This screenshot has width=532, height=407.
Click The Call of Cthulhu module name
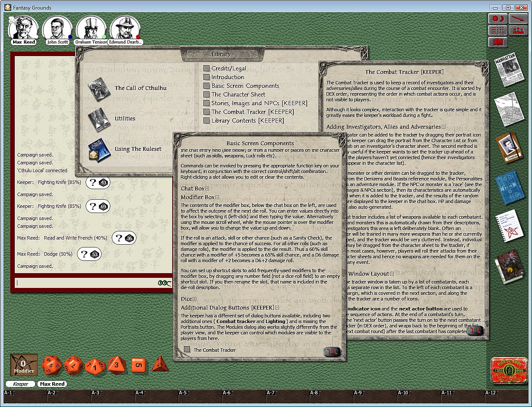140,88
